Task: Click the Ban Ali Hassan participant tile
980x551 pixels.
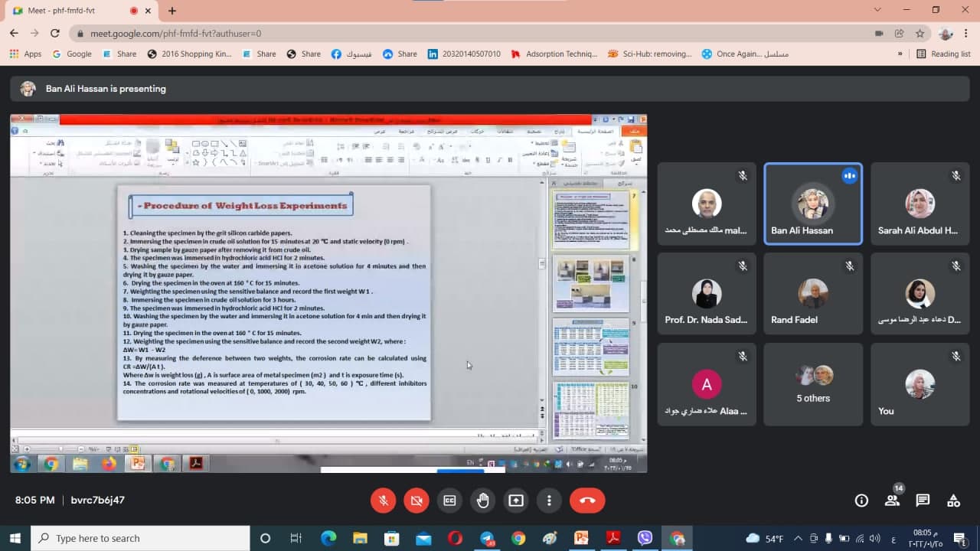Action: [813, 204]
